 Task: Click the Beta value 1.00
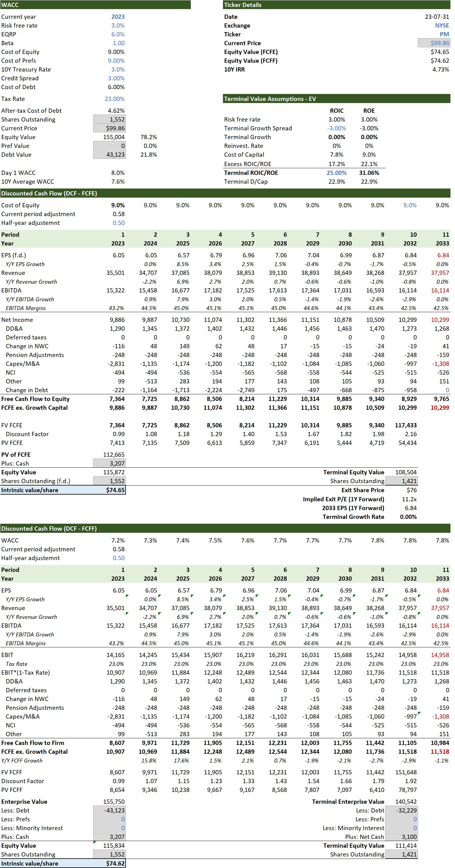point(118,43)
